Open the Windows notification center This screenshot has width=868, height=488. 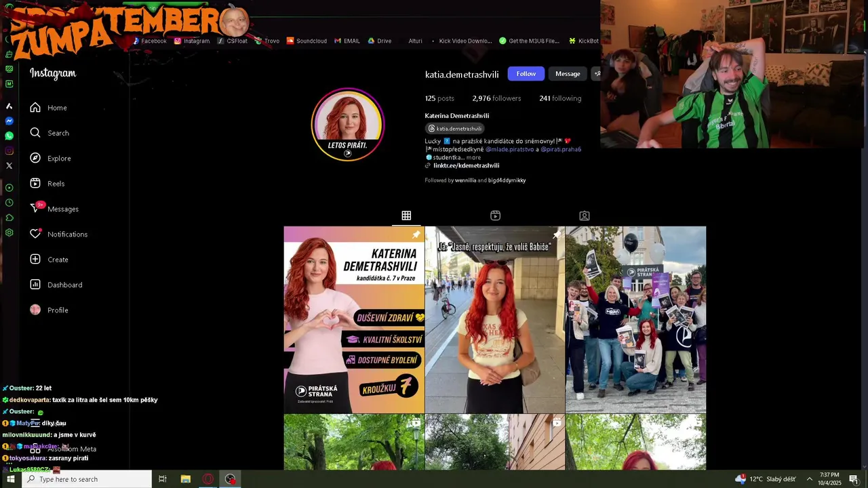854,479
